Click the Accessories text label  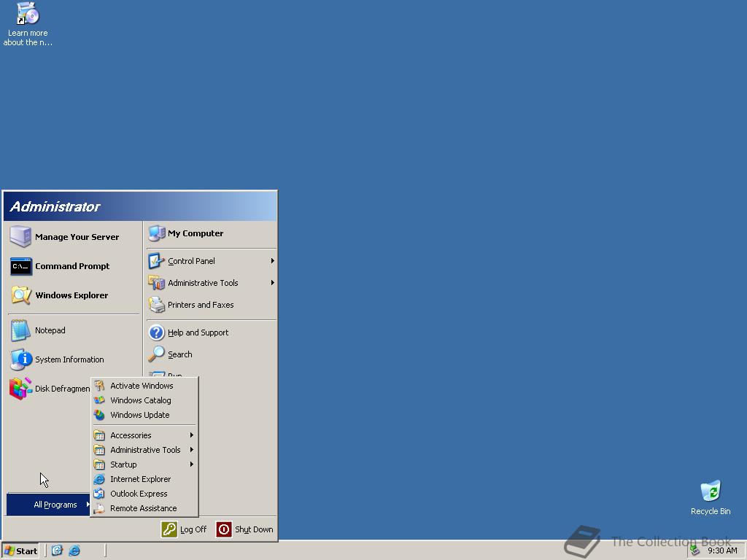[x=131, y=436]
